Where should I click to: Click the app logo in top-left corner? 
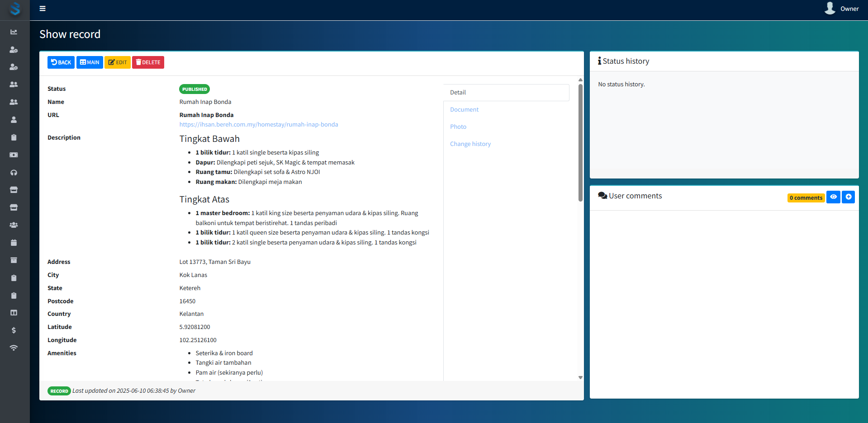pyautogui.click(x=15, y=9)
